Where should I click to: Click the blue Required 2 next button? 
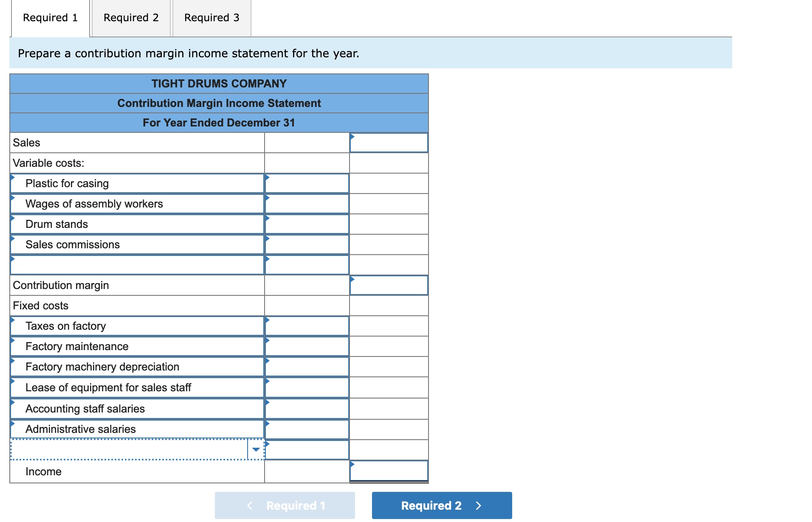(442, 505)
